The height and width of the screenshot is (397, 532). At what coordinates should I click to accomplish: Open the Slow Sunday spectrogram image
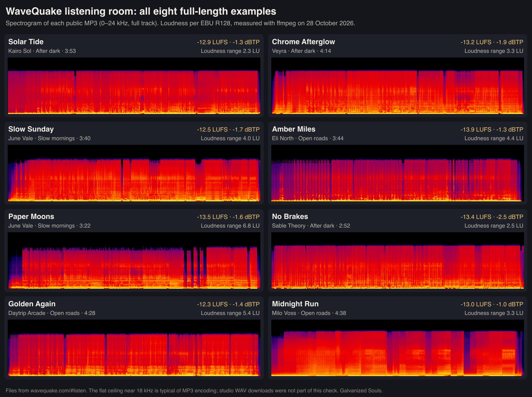(x=134, y=173)
